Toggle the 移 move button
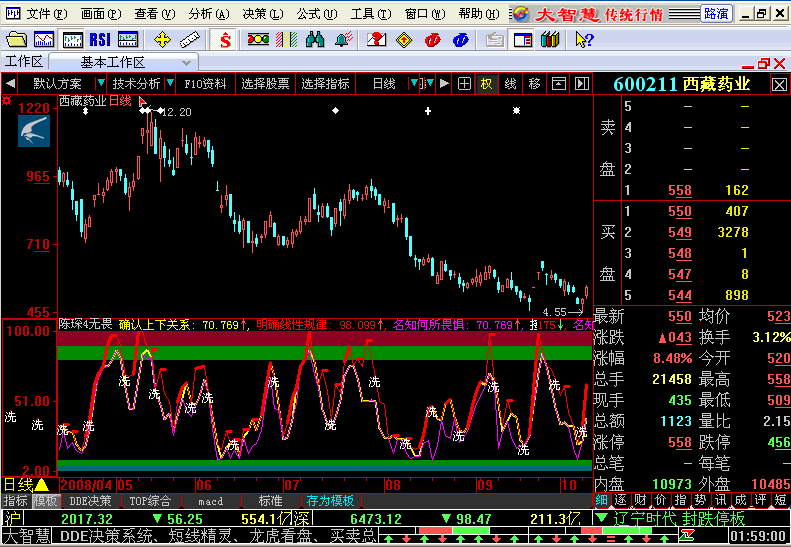Screen dimensions: 791x547 [534, 83]
